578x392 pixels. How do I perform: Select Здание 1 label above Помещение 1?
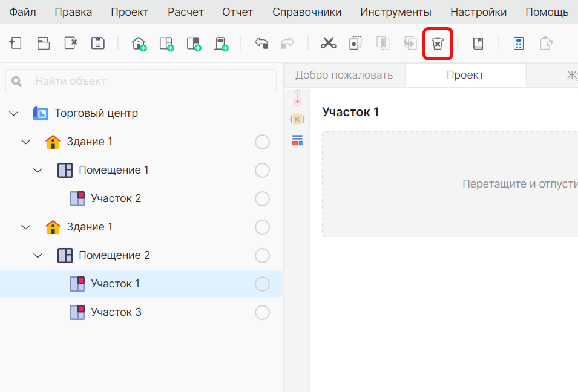[x=90, y=142]
